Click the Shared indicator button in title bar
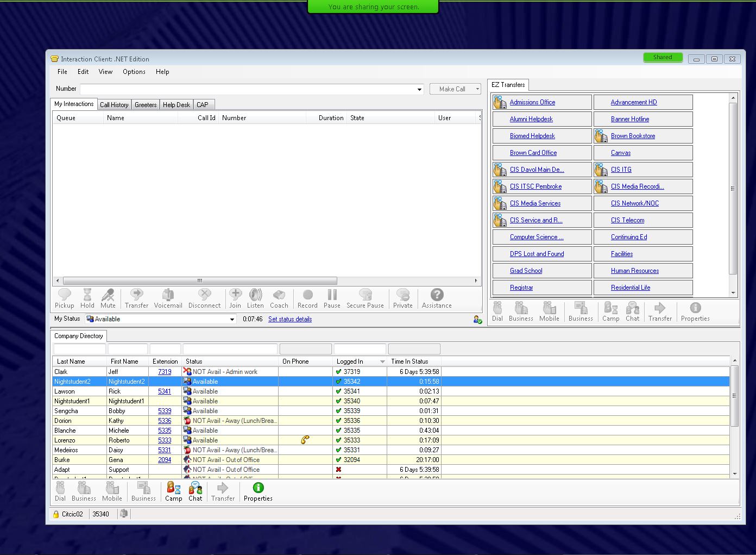 coord(663,58)
